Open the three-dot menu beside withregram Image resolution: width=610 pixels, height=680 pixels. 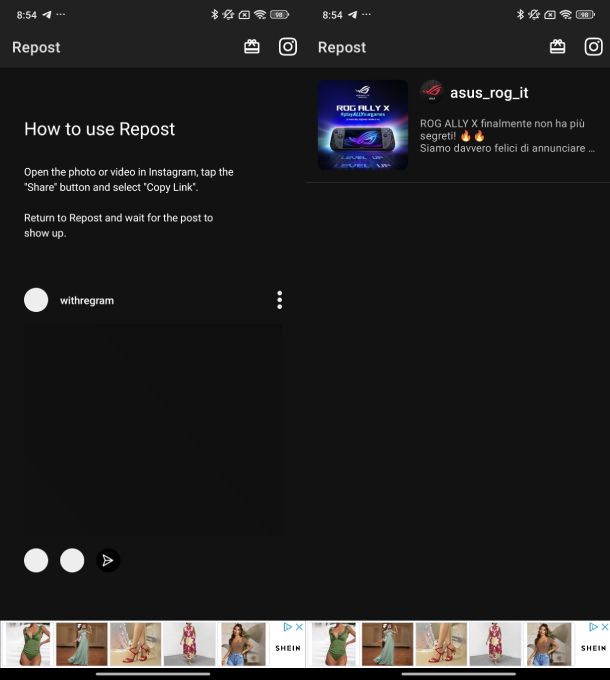[280, 300]
